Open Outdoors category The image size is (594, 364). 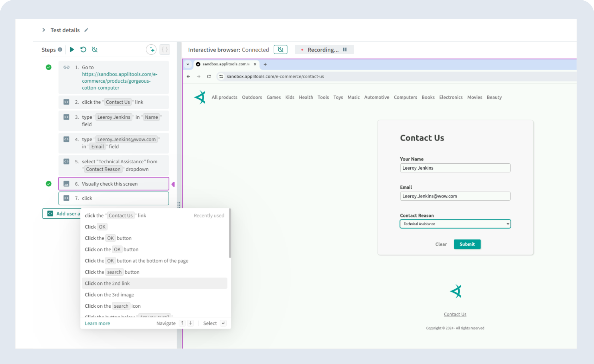[252, 97]
